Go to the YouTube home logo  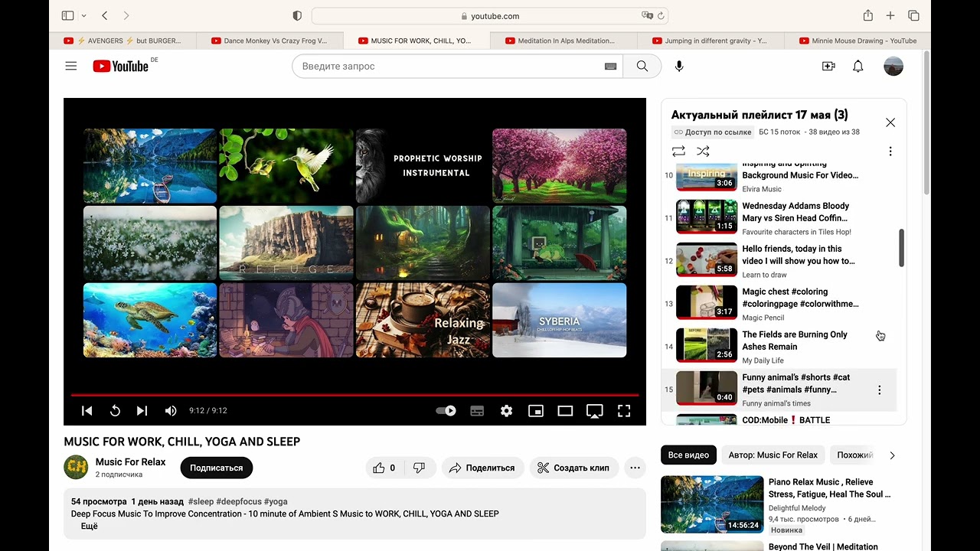[121, 67]
